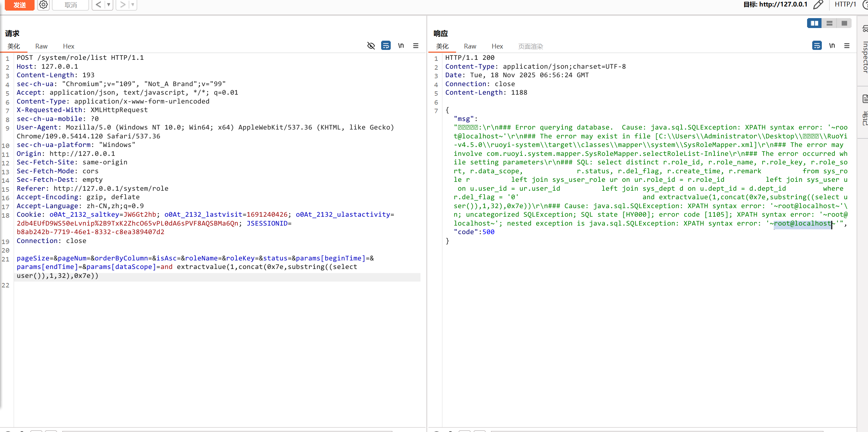The width and height of the screenshot is (868, 432).
Task: Click pencil icon to edit target
Action: tap(818, 5)
